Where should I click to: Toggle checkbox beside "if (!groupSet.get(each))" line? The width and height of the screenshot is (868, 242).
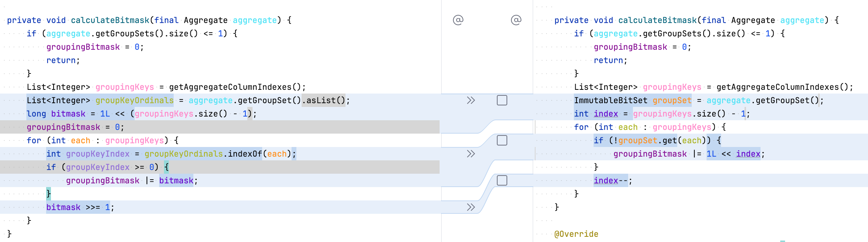coord(502,140)
